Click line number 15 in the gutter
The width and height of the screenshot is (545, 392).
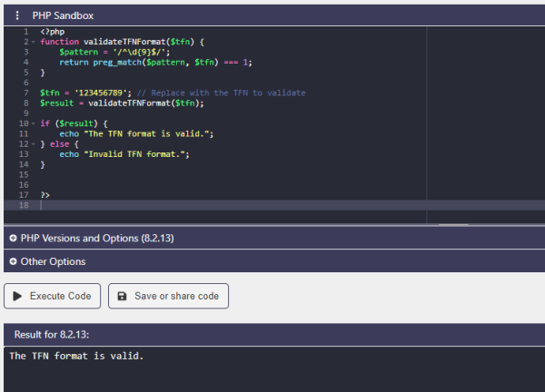[24, 174]
